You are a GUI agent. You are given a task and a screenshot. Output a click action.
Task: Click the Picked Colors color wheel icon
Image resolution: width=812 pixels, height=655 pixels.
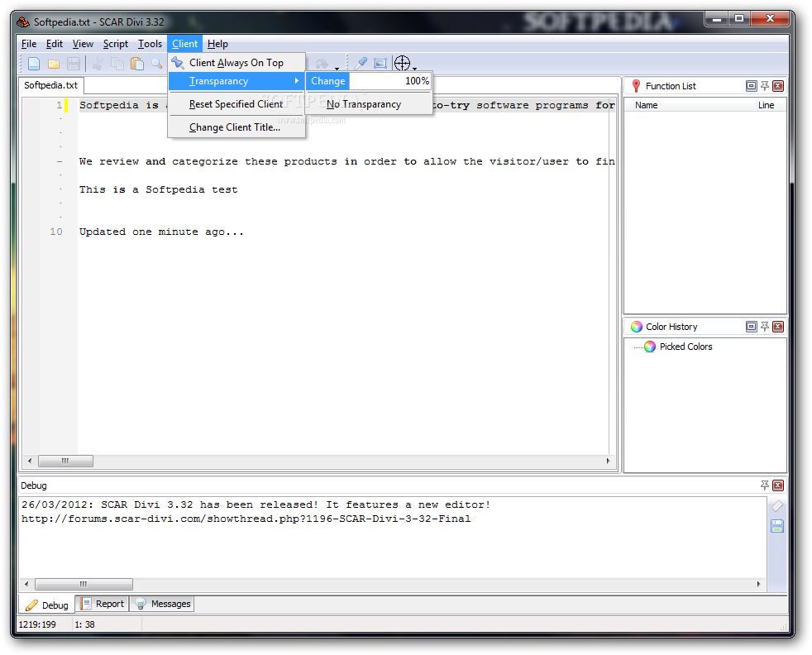(650, 347)
